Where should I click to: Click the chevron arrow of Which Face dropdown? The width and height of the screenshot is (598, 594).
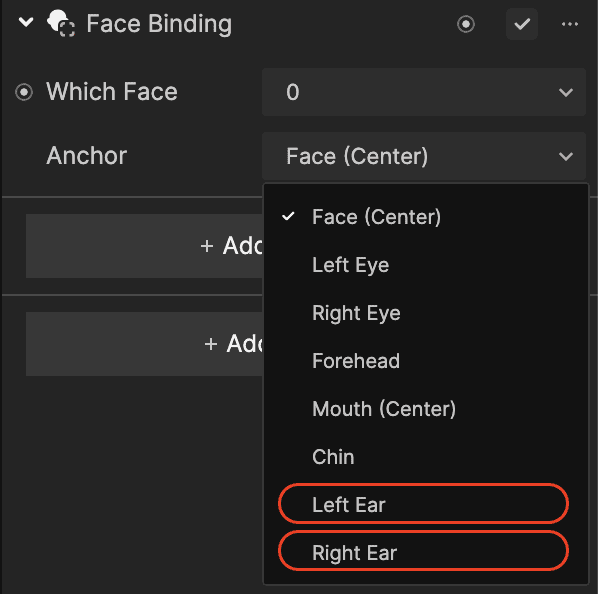coord(566,93)
